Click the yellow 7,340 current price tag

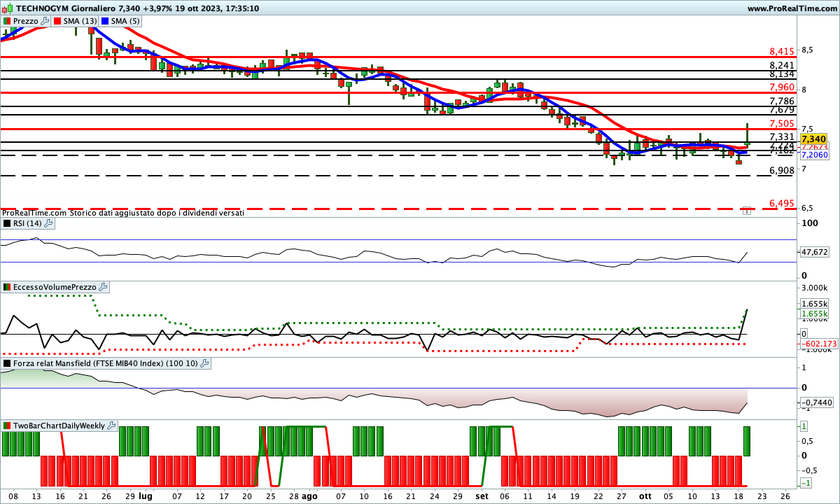(814, 139)
